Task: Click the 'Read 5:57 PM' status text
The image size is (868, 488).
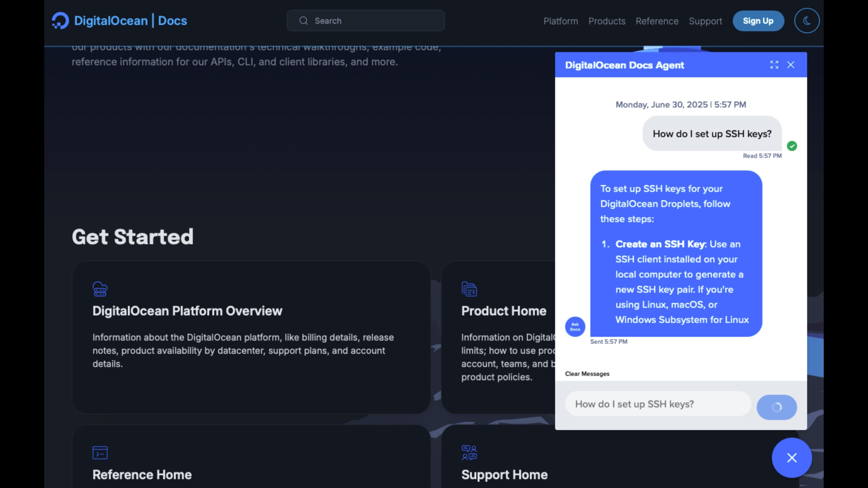Action: click(x=762, y=156)
